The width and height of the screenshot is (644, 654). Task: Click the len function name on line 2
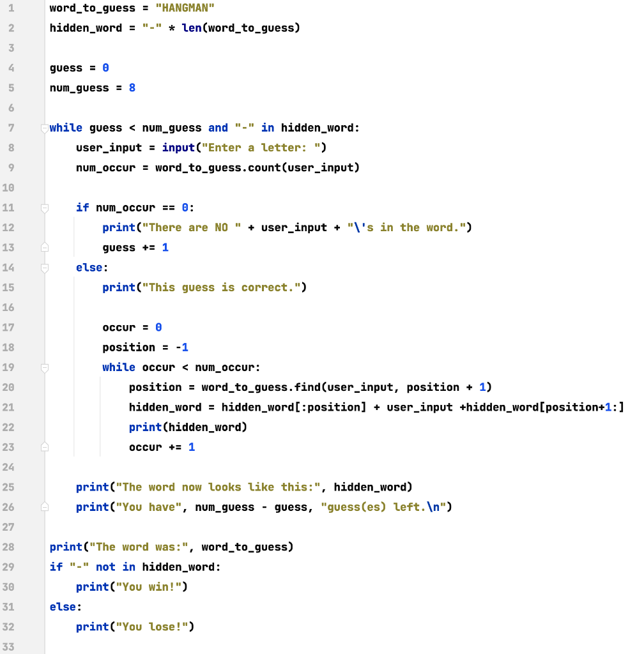tap(193, 27)
